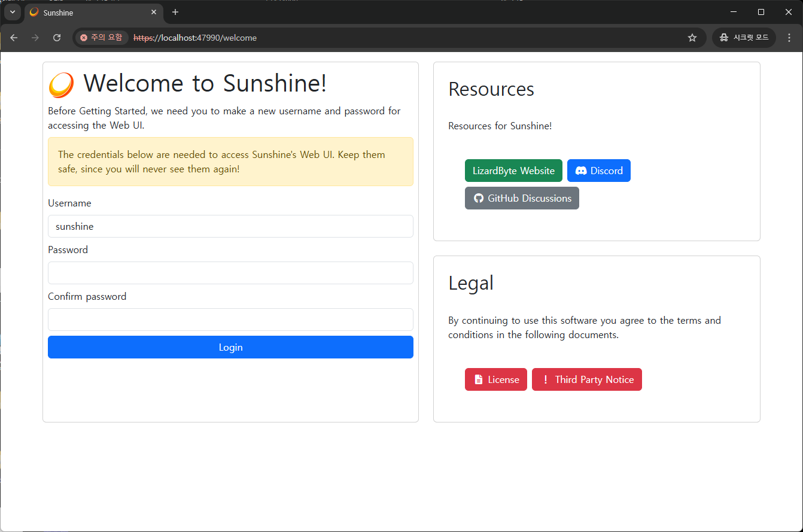
Task: Visit the LizardByte Website button
Action: (x=513, y=171)
